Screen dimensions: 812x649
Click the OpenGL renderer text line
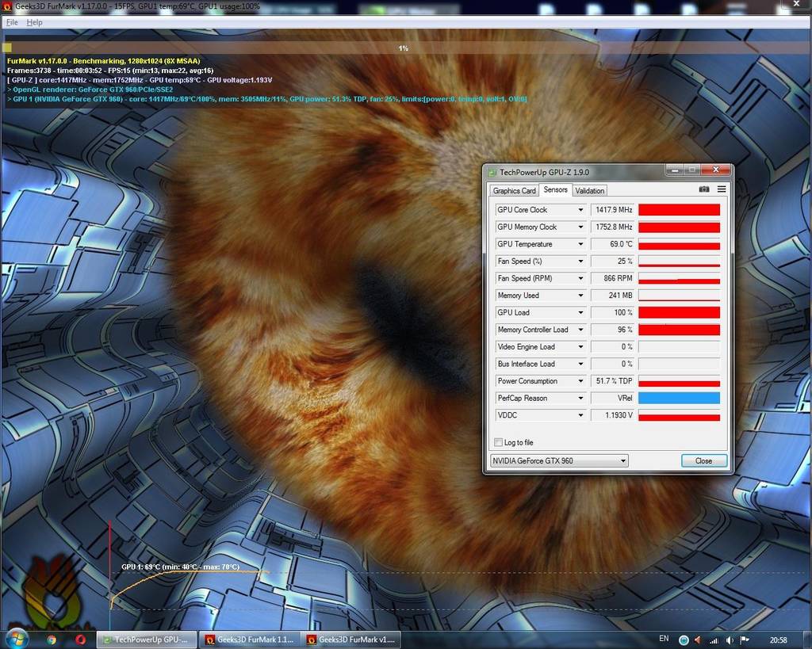(90, 89)
